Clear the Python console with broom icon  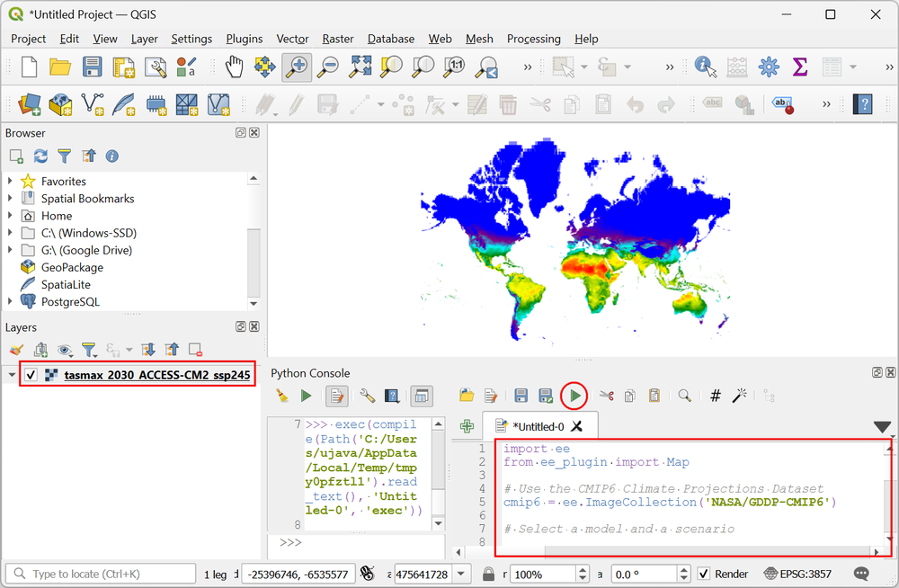pyautogui.click(x=281, y=396)
